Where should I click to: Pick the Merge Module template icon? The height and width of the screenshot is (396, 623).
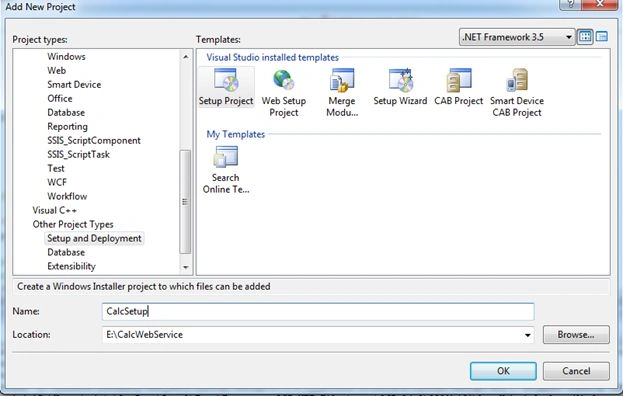[342, 93]
